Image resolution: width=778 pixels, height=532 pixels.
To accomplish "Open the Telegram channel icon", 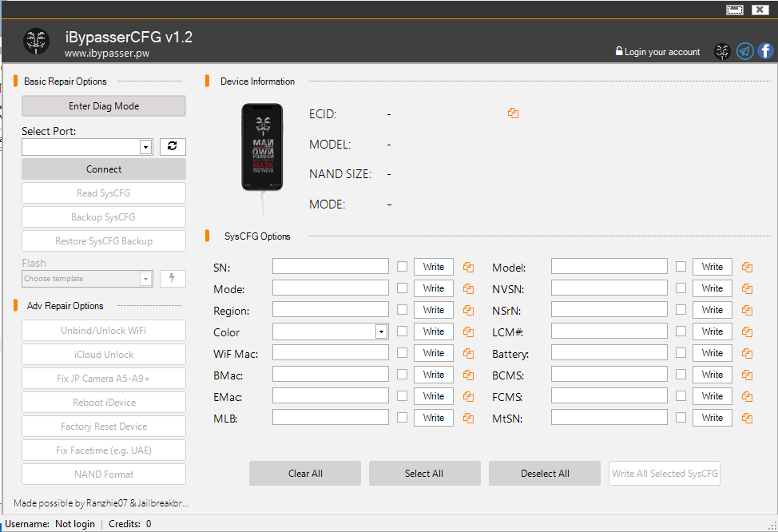I will pos(744,51).
